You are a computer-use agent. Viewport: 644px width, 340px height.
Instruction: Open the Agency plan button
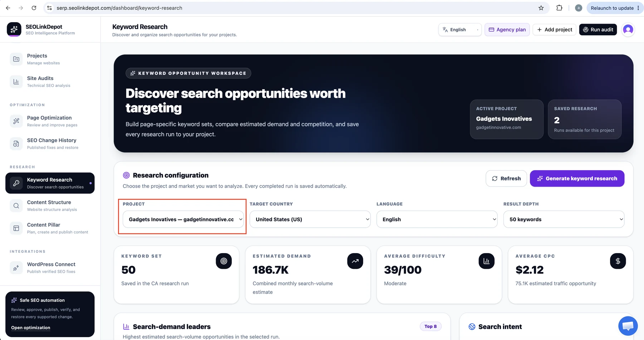point(507,30)
